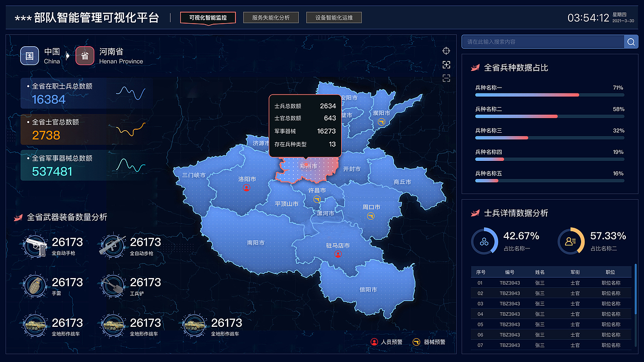Image resolution: width=644 pixels, height=362 pixels.
Task: Click the pistol icon for 全自动手枪
Action: pos(35,246)
